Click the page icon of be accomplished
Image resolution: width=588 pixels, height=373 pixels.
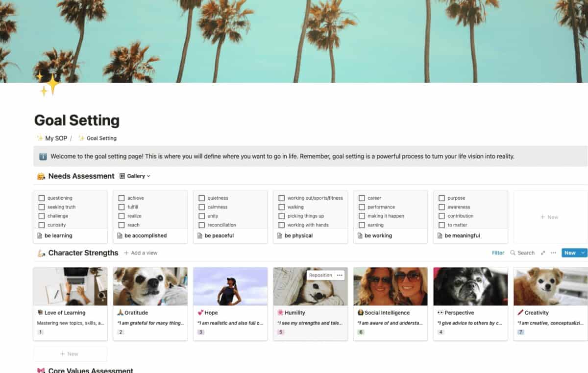click(x=120, y=236)
